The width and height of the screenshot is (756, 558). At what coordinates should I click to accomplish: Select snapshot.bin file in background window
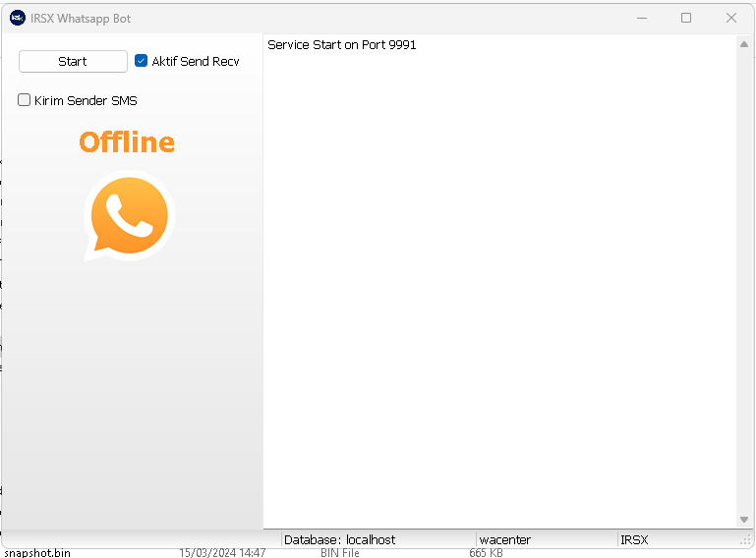[37, 553]
